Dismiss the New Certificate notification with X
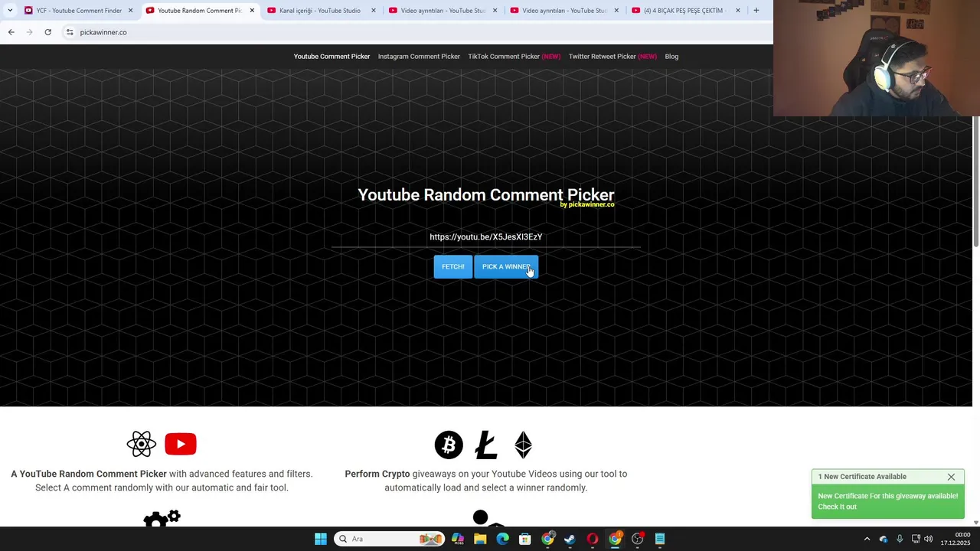The image size is (980, 551). 951,477
